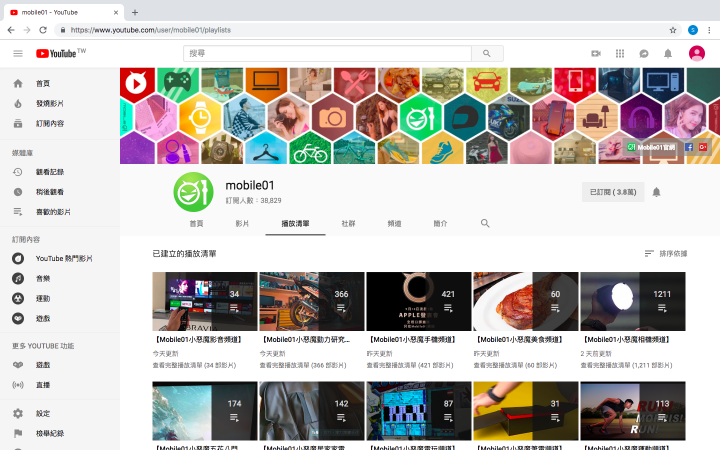Open 喜歡的影片 liked videos

[x=60, y=212]
